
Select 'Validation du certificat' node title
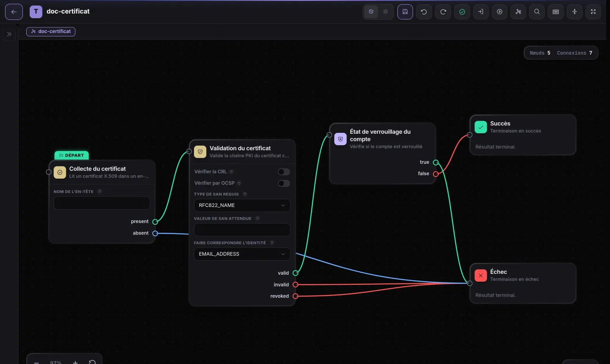coord(240,148)
